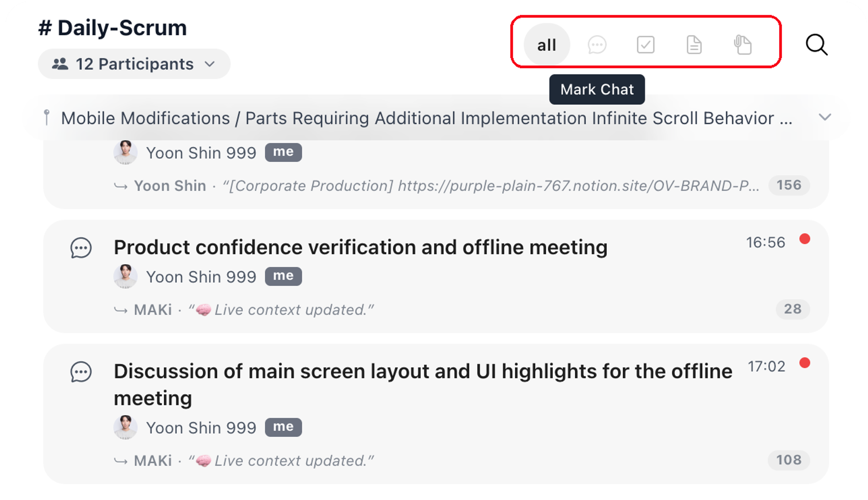This screenshot has width=868, height=500.
Task: Filter by chat bubble icon
Action: coord(597,45)
